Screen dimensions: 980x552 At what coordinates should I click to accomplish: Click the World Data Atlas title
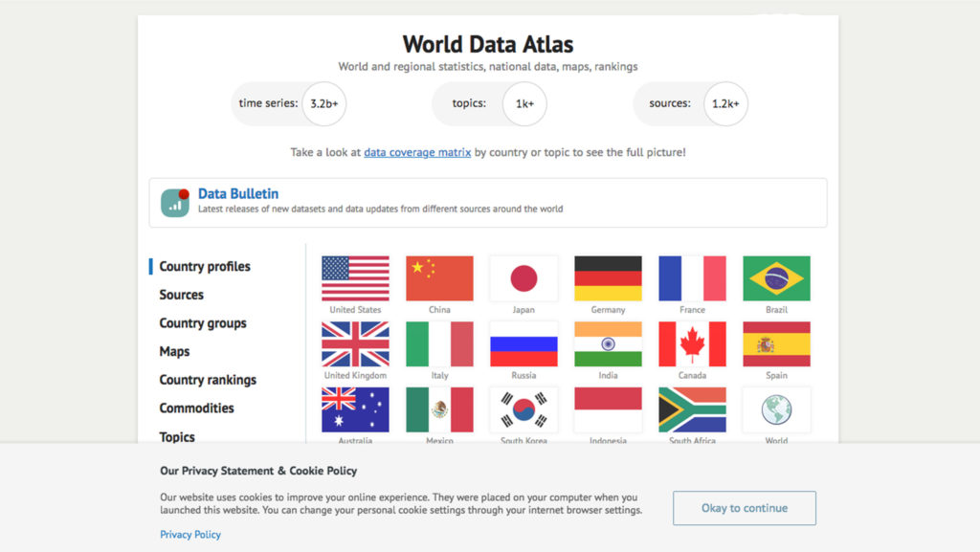[488, 44]
